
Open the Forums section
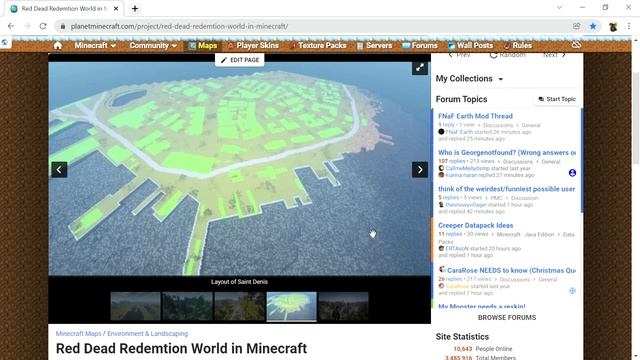(420, 45)
